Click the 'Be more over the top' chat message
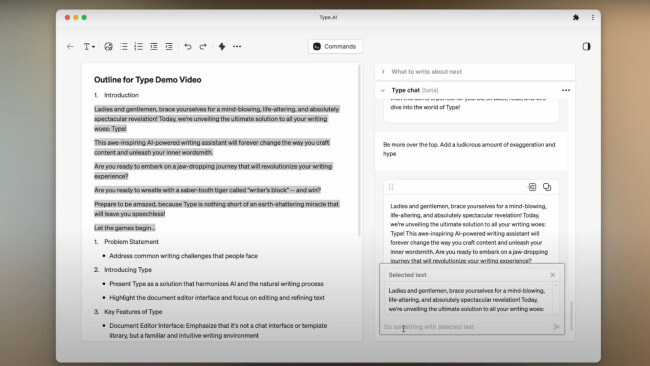 coord(469,149)
